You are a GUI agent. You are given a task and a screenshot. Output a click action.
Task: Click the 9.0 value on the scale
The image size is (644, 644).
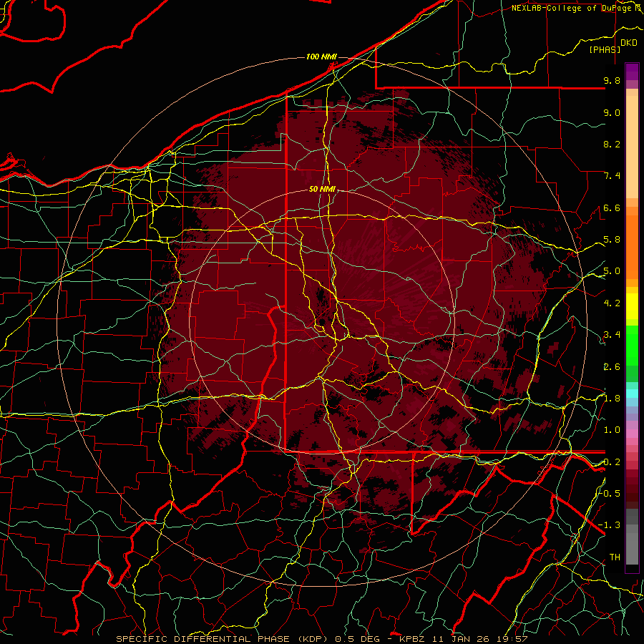612,112
